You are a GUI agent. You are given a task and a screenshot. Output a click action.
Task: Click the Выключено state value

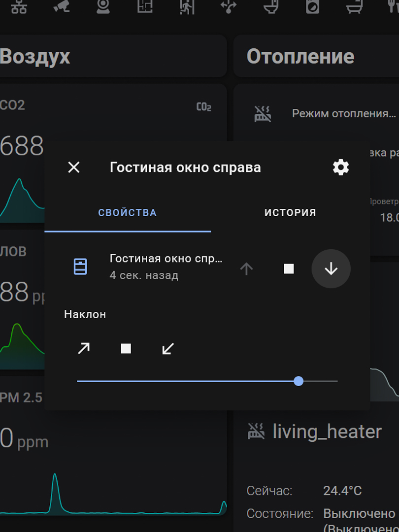(359, 514)
